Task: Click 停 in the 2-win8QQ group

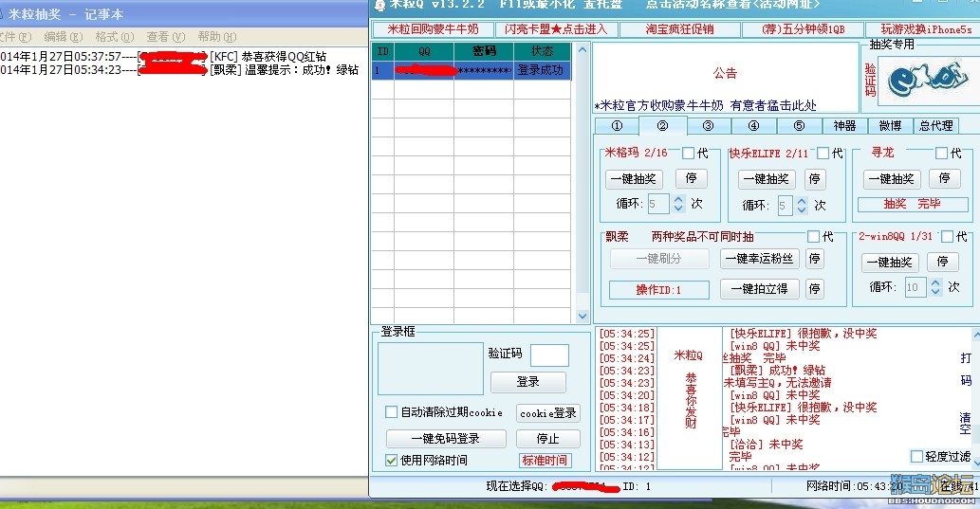Action: 942,263
